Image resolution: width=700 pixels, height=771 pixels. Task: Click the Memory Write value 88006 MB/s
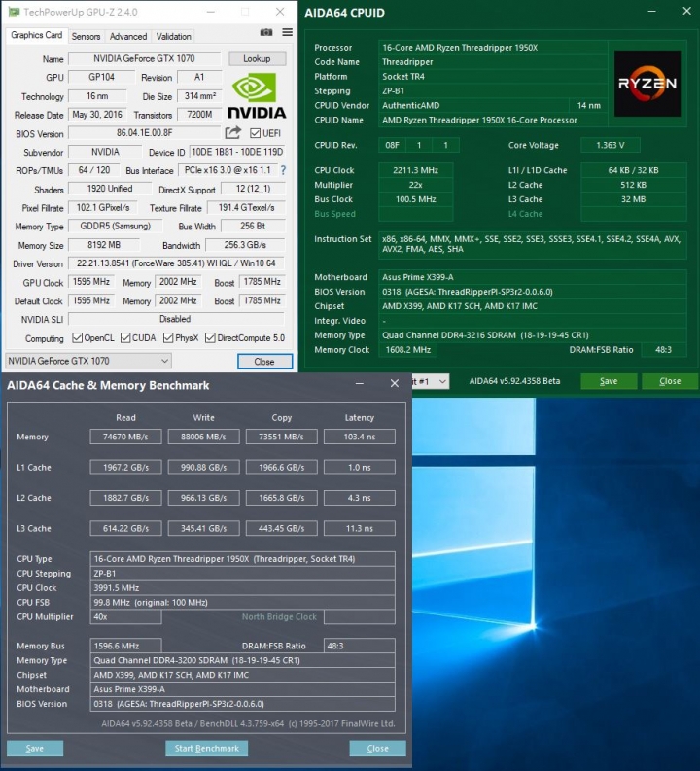tap(203, 437)
